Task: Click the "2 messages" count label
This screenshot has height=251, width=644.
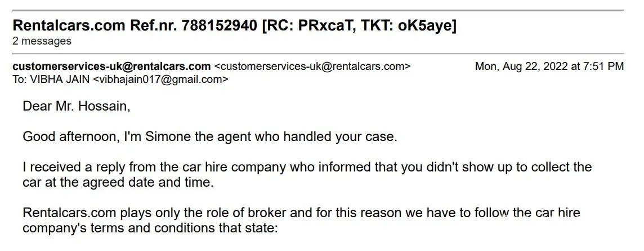Action: point(42,41)
